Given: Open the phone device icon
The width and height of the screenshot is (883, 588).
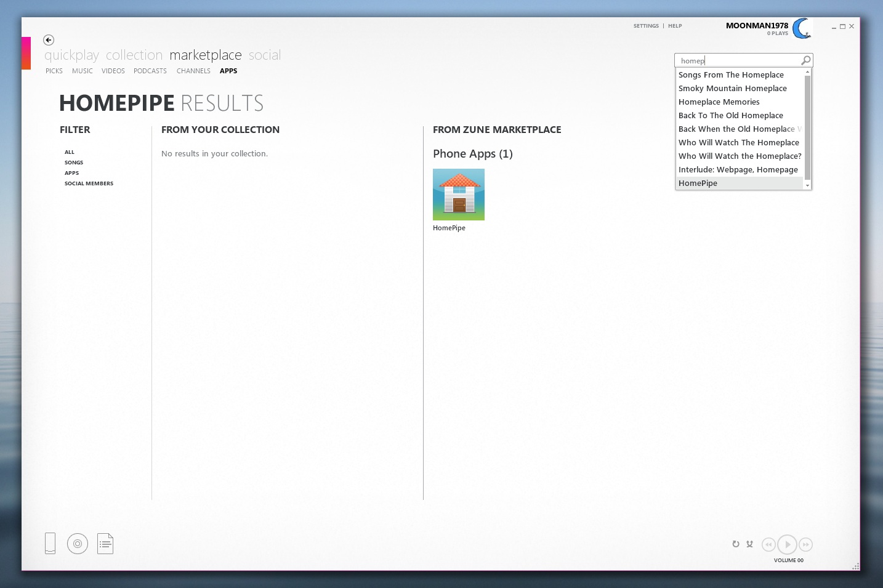Looking at the screenshot, I should coord(50,543).
